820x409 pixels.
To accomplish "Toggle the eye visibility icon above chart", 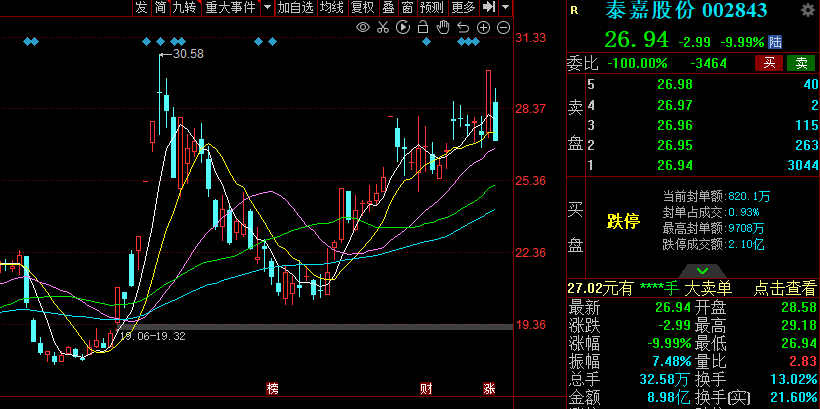I will 363,27.
